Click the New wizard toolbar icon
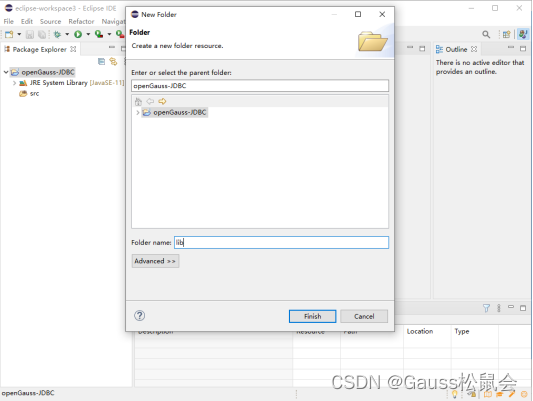This screenshot has width=533, height=401. (x=9, y=34)
